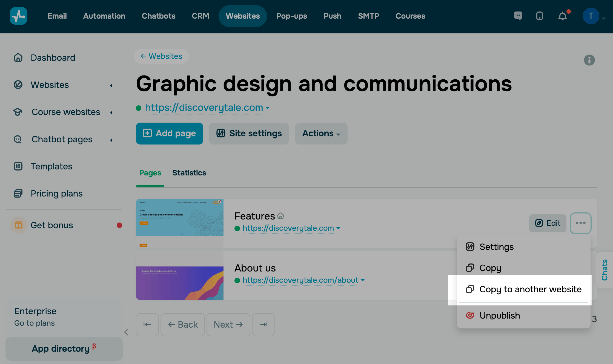
Task: Switch to the Statistics tab
Action: point(189,173)
